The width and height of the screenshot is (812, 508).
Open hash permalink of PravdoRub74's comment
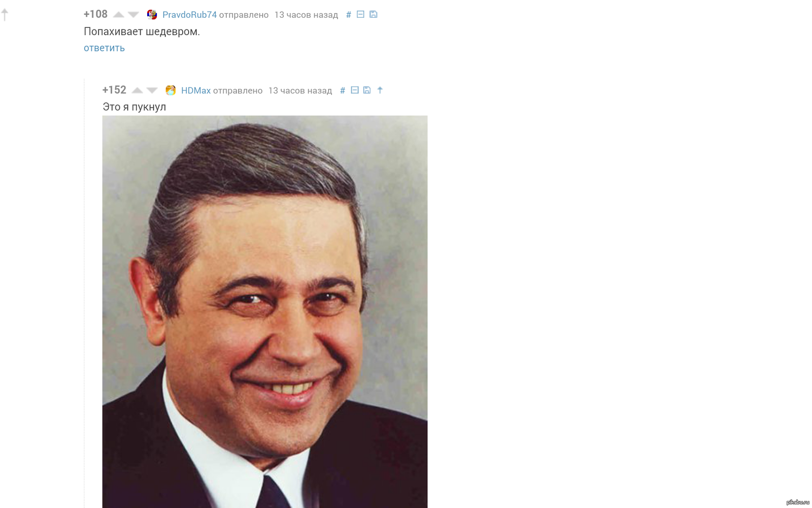coord(348,15)
